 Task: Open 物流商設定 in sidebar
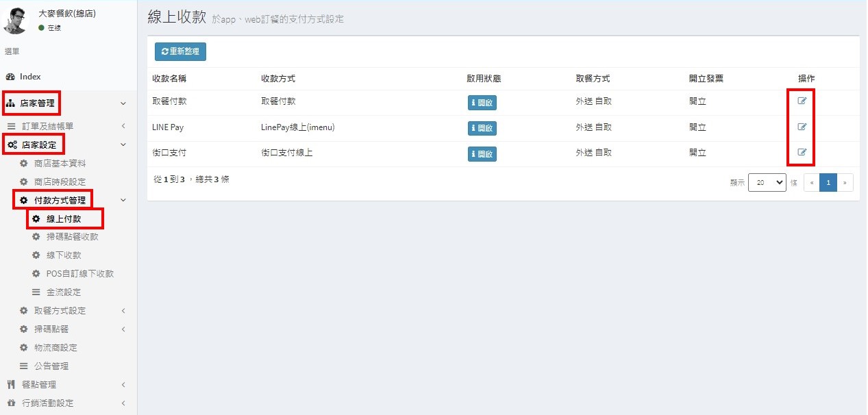tap(55, 348)
